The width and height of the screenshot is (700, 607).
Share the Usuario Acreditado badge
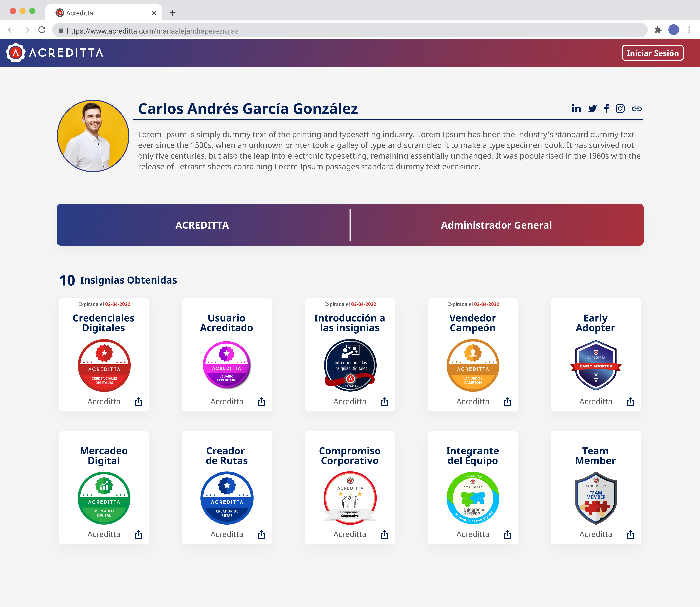pos(261,402)
